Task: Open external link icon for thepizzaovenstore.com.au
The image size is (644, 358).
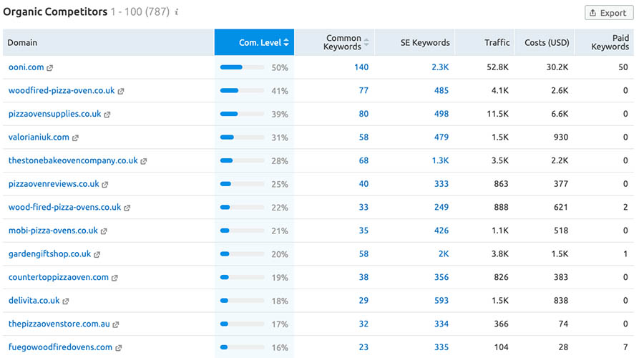Action: (x=116, y=325)
